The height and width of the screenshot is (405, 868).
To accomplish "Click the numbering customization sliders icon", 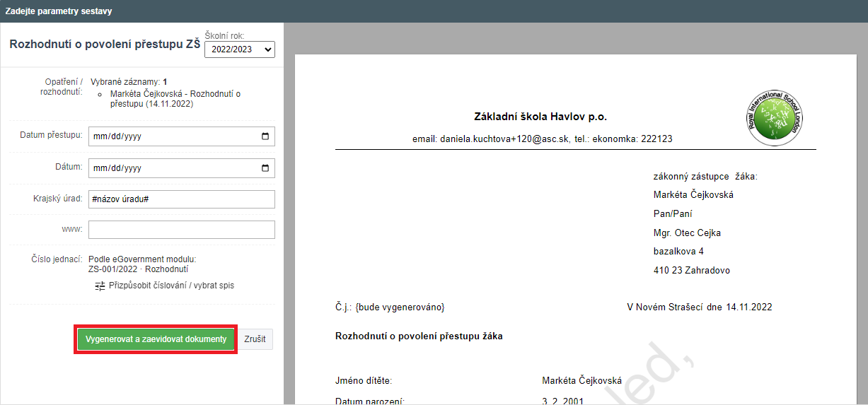I will [100, 286].
